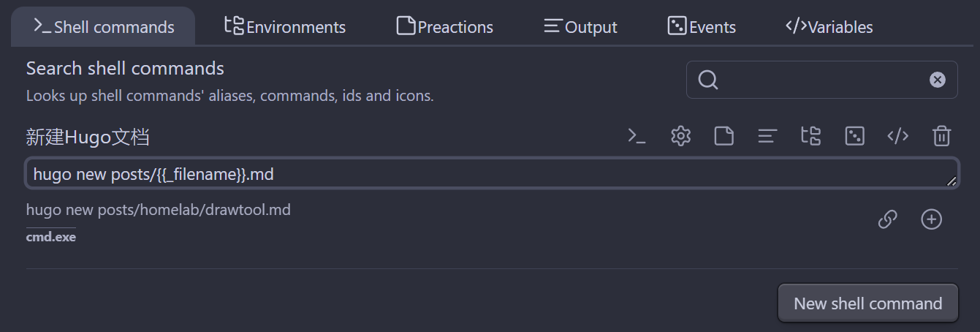Image resolution: width=980 pixels, height=332 pixels.
Task: Click into the hugo new posts command textarea
Action: coord(492,174)
